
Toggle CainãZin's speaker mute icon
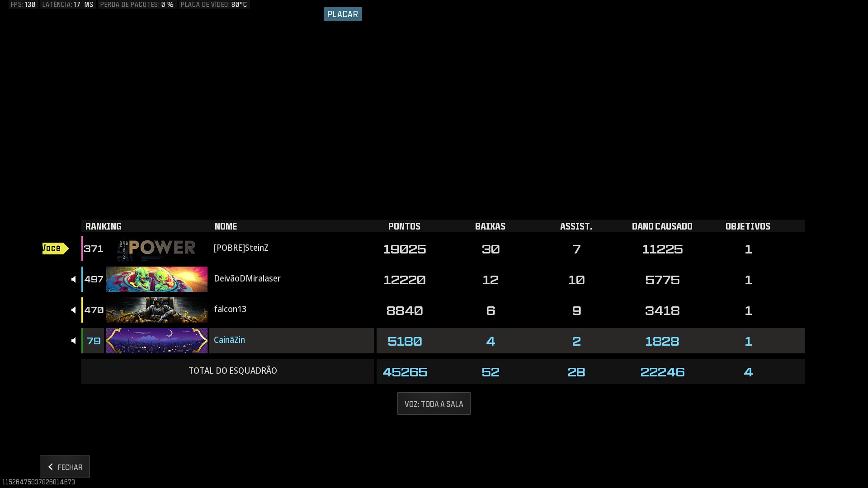click(74, 341)
